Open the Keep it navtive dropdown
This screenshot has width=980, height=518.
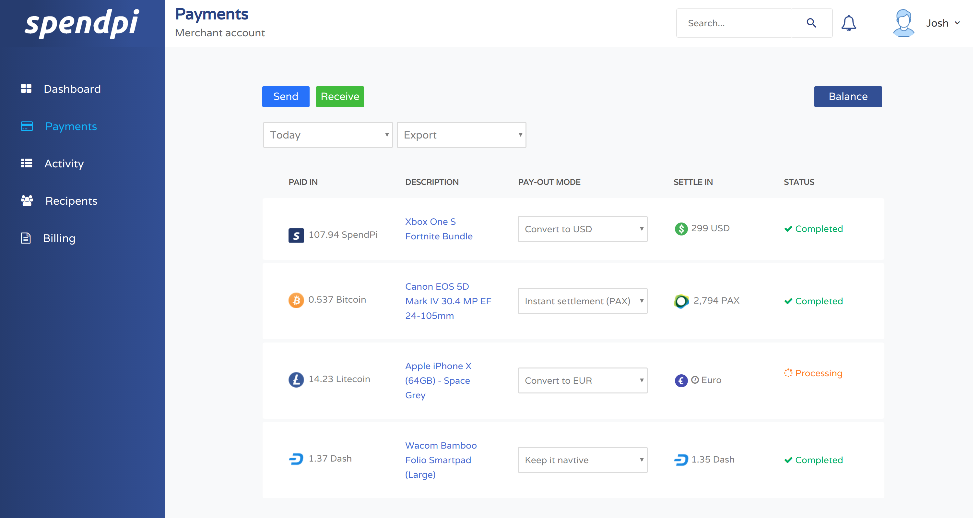pyautogui.click(x=583, y=460)
